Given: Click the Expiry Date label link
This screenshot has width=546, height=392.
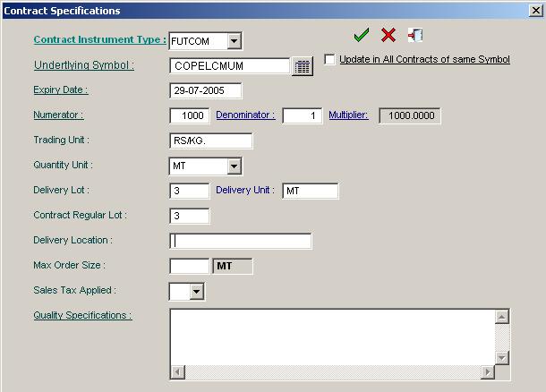Looking at the screenshot, I should (60, 90).
